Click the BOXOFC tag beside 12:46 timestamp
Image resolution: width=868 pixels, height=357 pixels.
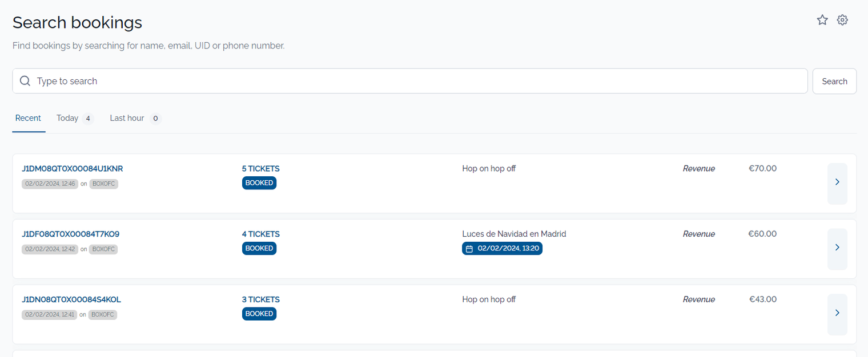(x=104, y=184)
